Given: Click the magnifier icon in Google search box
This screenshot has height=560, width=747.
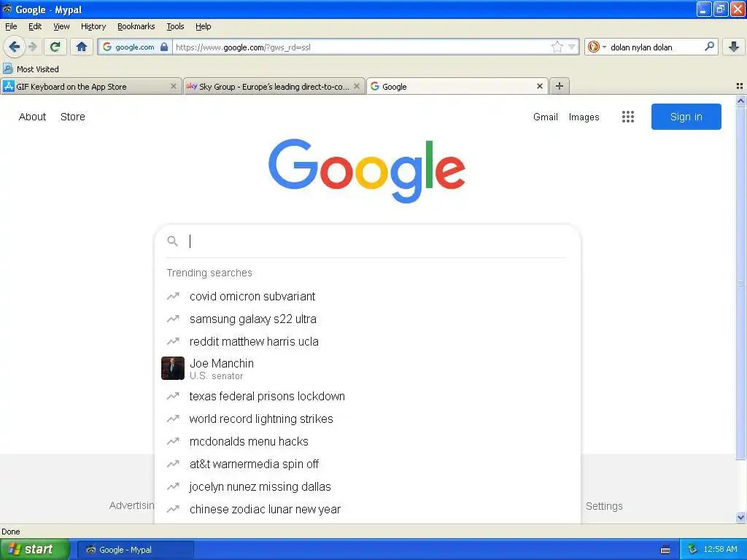Looking at the screenshot, I should coord(172,241).
